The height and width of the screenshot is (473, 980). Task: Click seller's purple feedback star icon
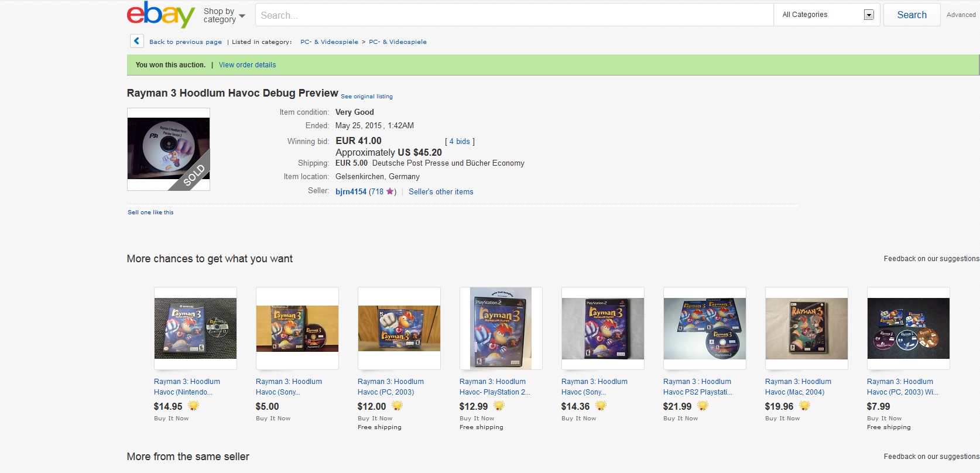390,191
